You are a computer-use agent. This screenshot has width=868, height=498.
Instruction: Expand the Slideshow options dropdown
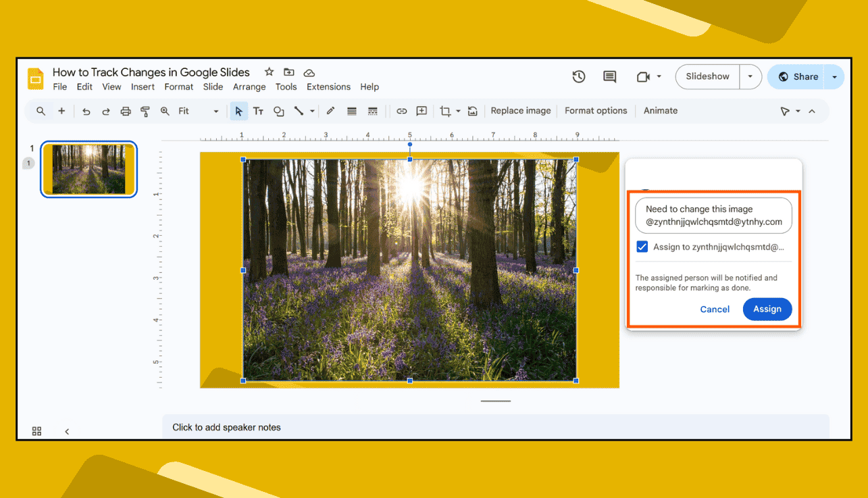point(750,76)
